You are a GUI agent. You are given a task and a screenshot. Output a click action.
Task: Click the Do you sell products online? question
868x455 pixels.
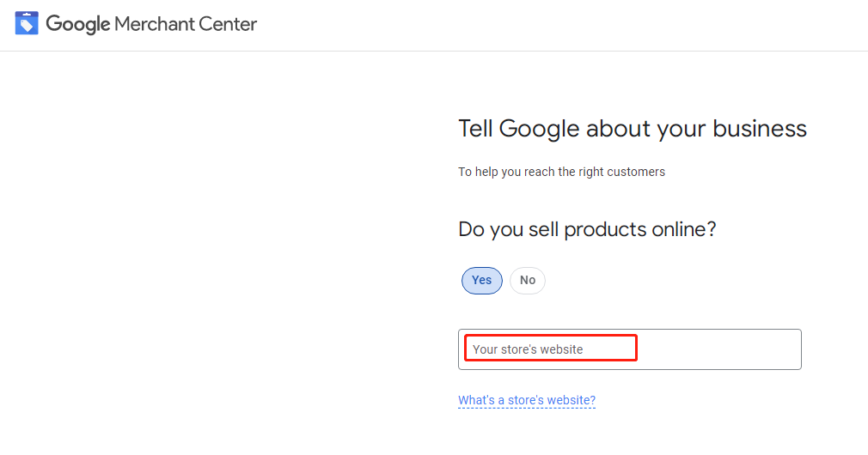coord(587,229)
